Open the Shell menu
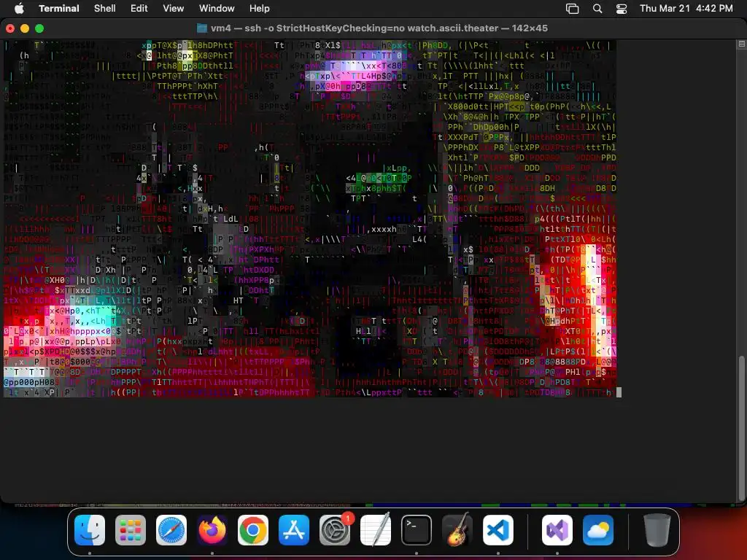 (x=105, y=9)
